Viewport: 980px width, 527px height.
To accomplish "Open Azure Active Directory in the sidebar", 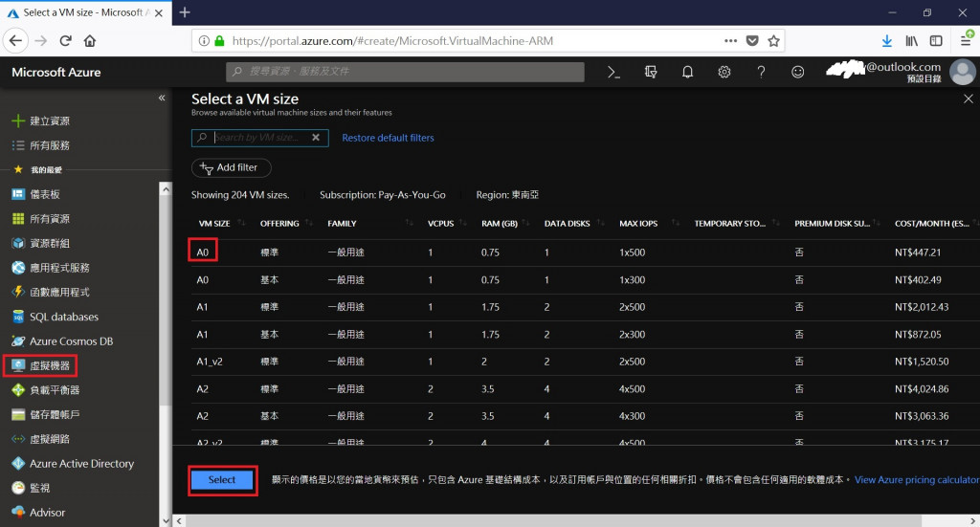I will [73, 463].
